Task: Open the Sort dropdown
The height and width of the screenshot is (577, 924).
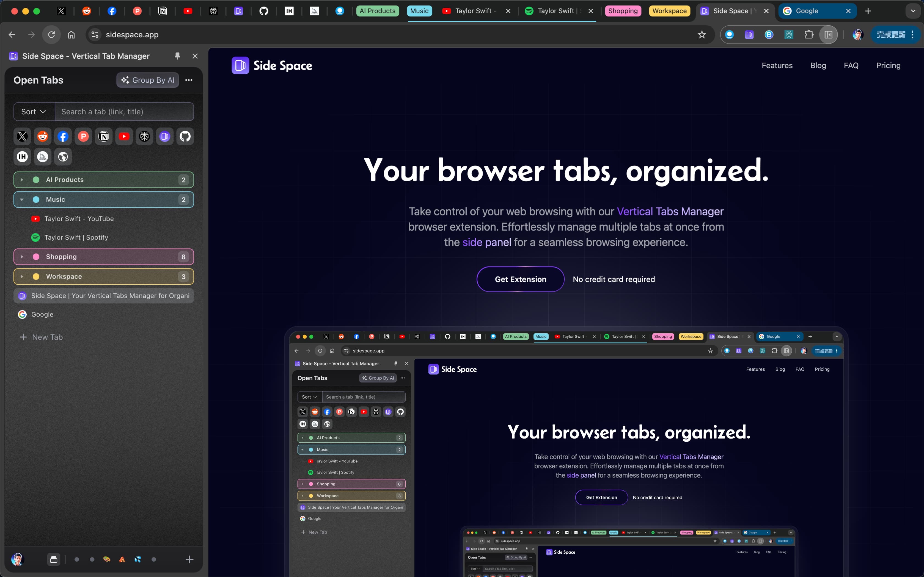Action: tap(34, 112)
